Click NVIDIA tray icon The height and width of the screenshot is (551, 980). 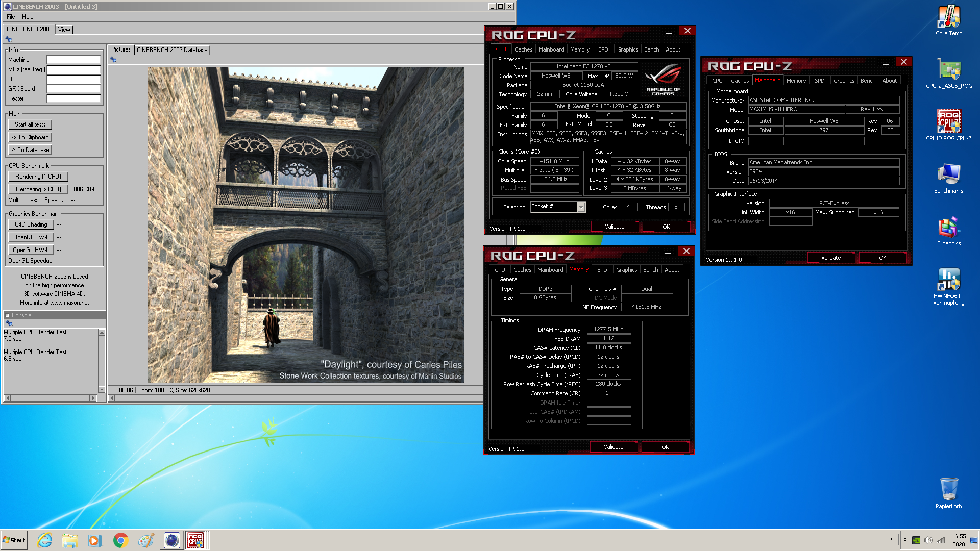(916, 540)
